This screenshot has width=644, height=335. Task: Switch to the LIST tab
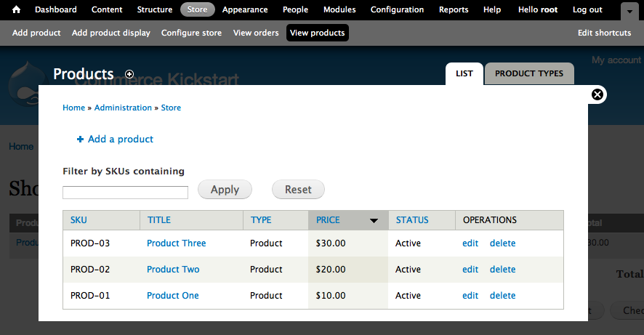click(x=464, y=74)
